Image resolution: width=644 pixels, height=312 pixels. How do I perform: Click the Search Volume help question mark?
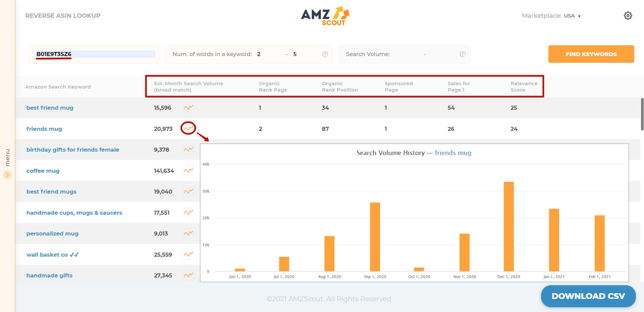[x=462, y=54]
